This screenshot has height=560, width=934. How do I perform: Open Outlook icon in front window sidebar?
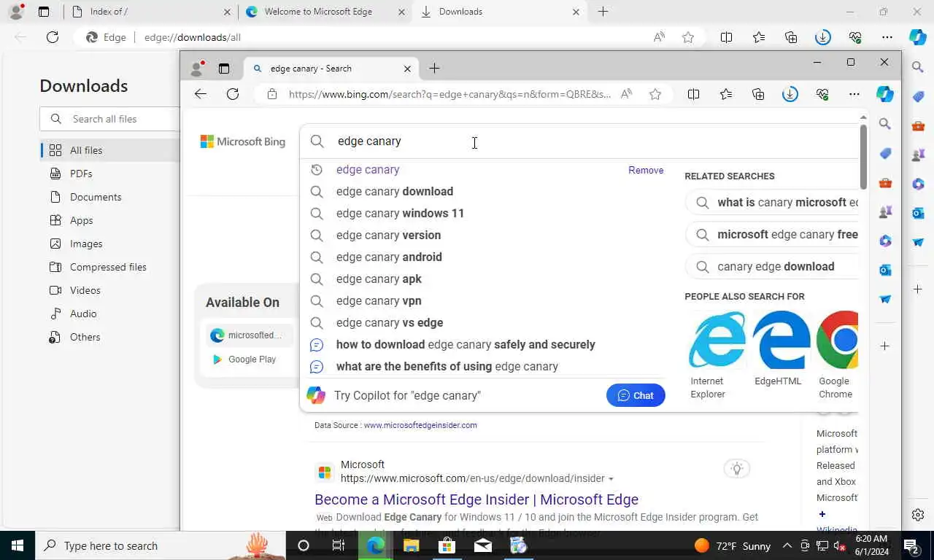point(884,270)
